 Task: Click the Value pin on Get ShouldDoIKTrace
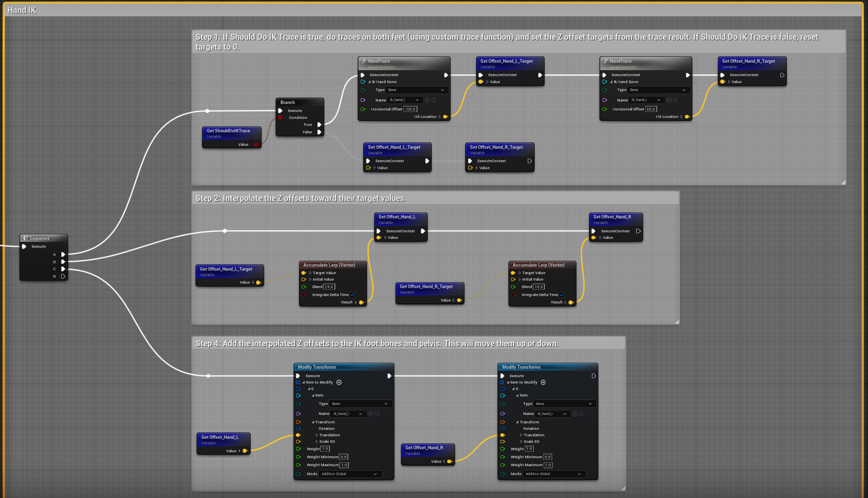(256, 144)
